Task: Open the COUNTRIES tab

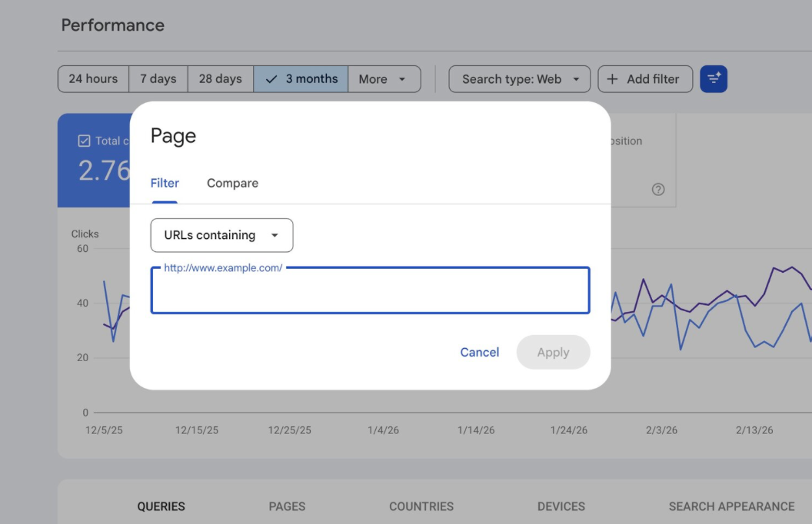Action: [421, 506]
